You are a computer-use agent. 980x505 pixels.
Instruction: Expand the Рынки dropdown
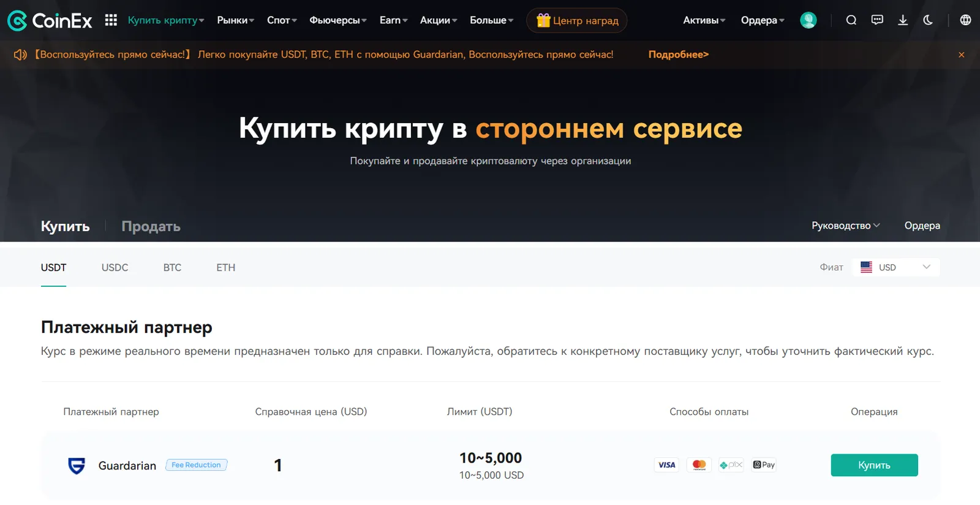(x=236, y=20)
